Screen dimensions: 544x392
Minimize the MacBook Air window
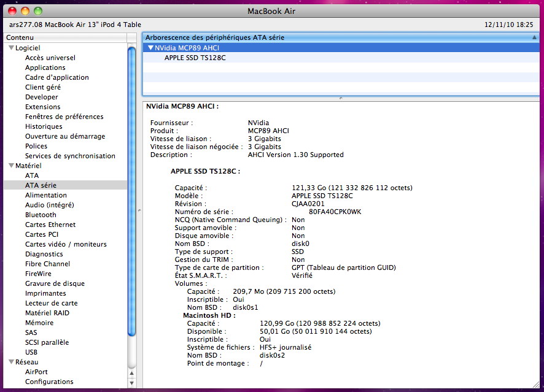click(x=25, y=11)
